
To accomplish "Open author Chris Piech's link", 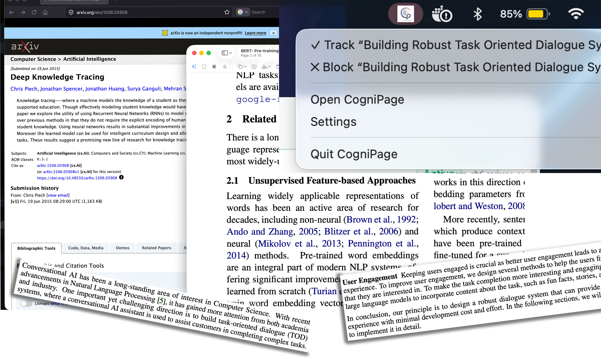I will pyautogui.click(x=24, y=89).
